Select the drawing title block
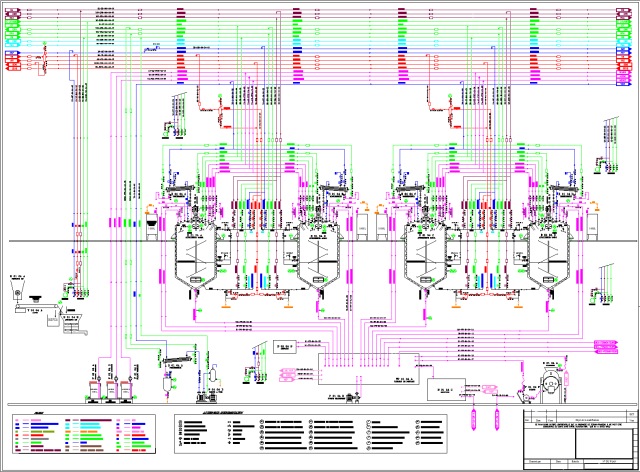 pos(580,439)
